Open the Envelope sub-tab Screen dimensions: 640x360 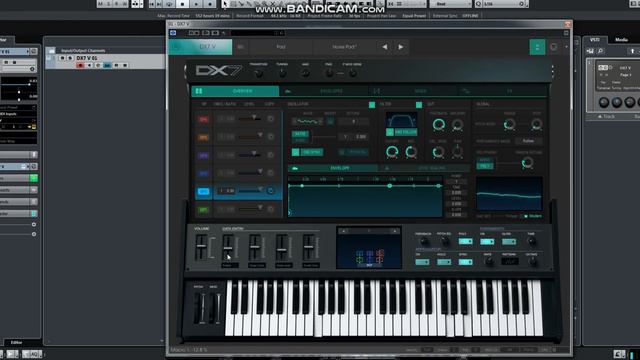(x=333, y=168)
